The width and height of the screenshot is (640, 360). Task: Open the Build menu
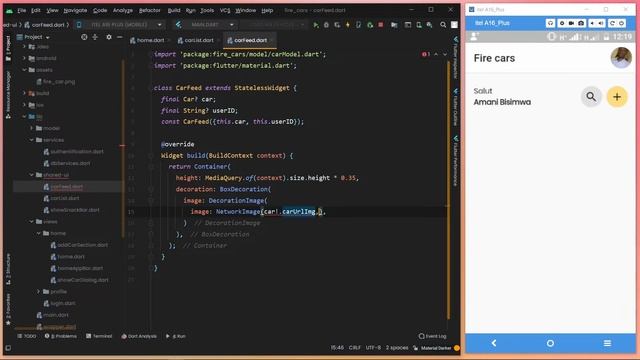coord(174,10)
